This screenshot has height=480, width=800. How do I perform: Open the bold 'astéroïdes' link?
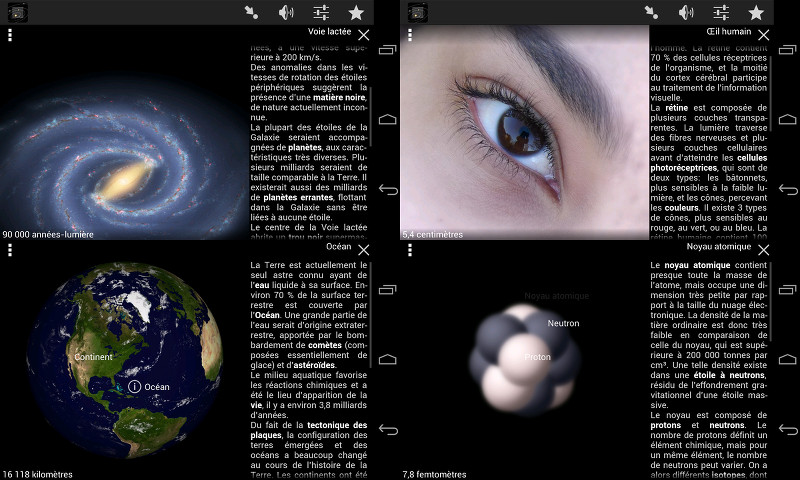click(314, 365)
